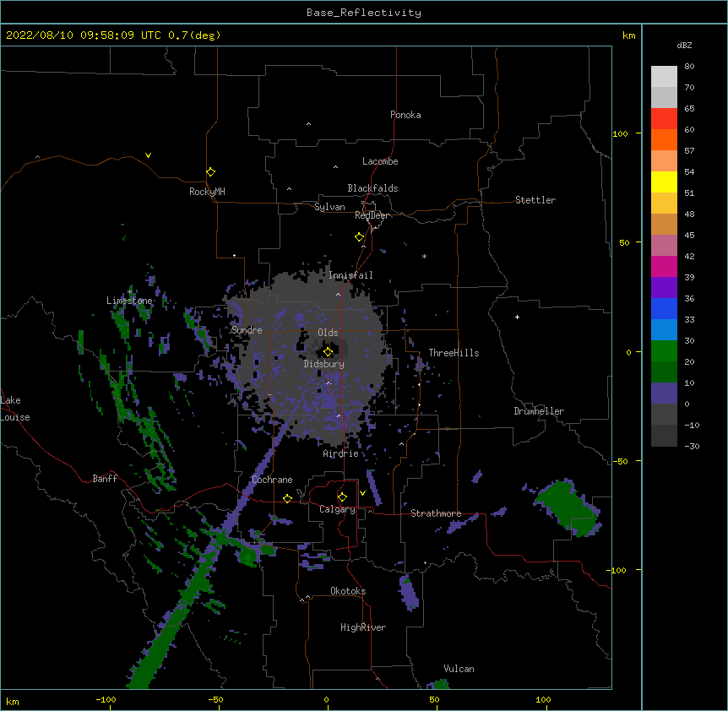Viewport: 728px width, 711px height.
Task: Click the RedDeer city label
Action: 372,215
